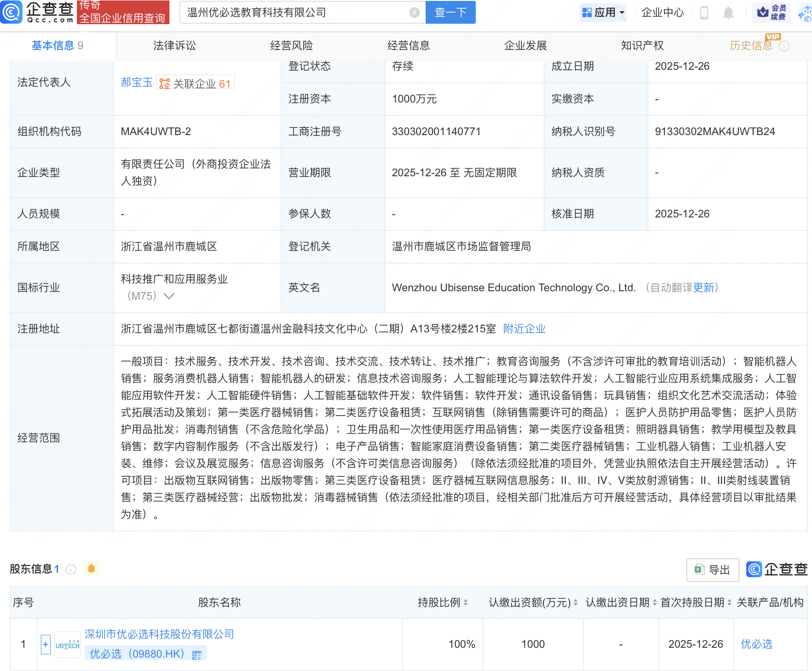Open legal representative 郝宝玉 link

point(136,83)
